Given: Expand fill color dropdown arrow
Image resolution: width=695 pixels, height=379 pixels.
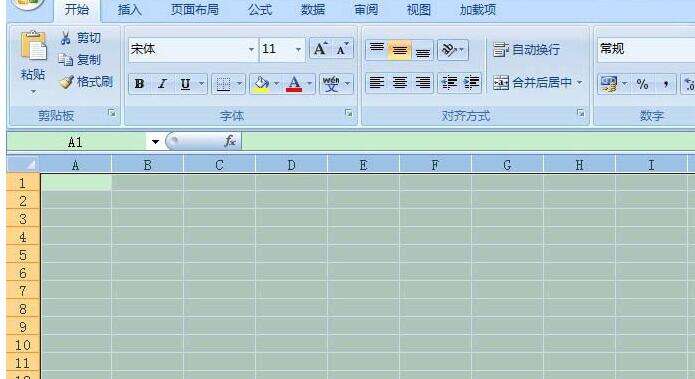Looking at the screenshot, I should coord(276,84).
